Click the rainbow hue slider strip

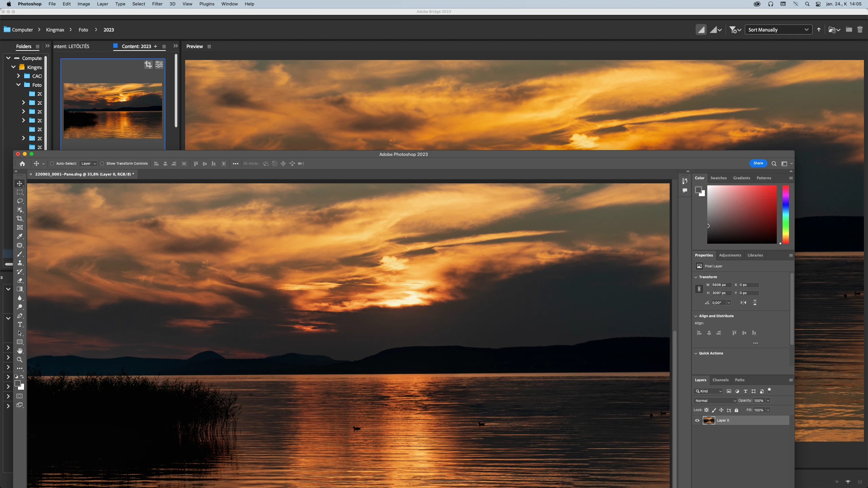786,214
